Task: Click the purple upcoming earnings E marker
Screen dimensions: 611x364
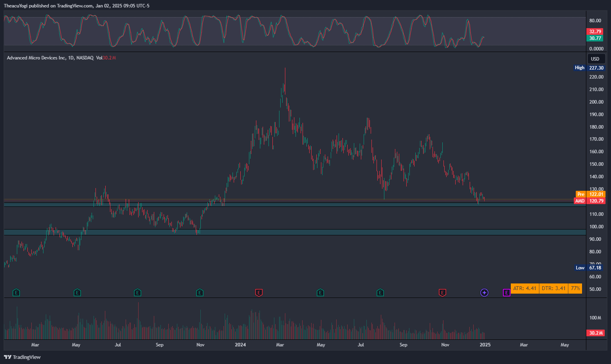Action: pyautogui.click(x=506, y=292)
